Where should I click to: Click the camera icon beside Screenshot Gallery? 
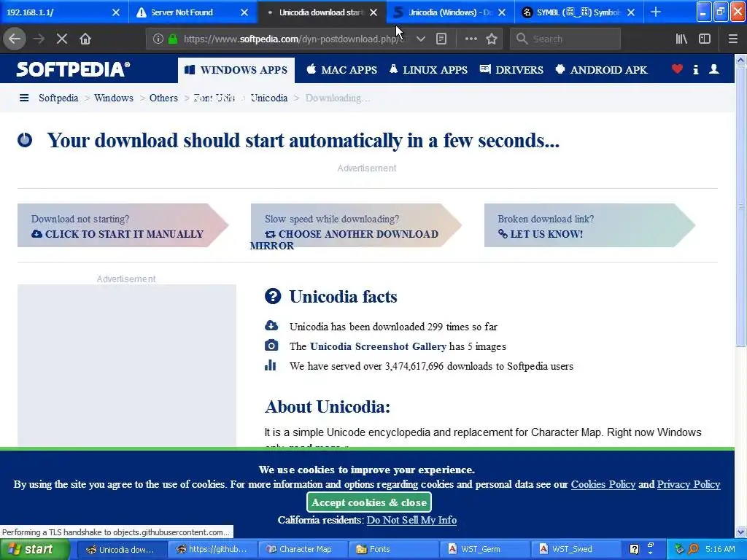coord(271,345)
